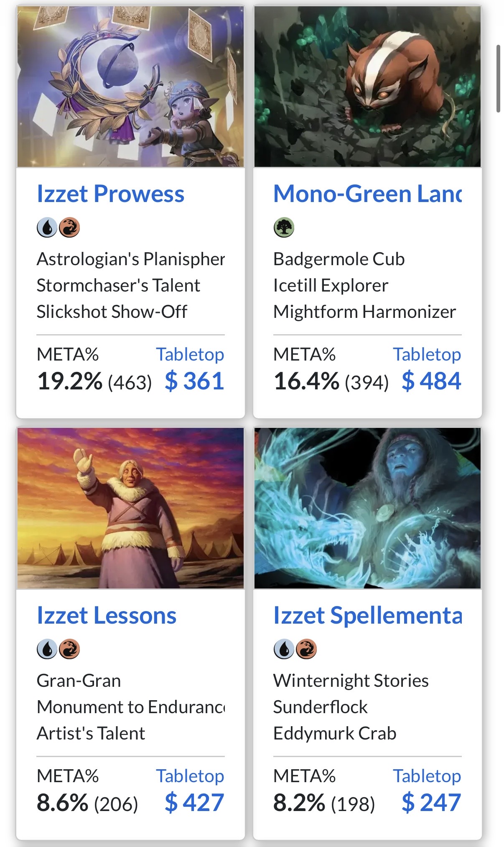
Task: Click the $ 247 tabletop price
Action: 431,803
